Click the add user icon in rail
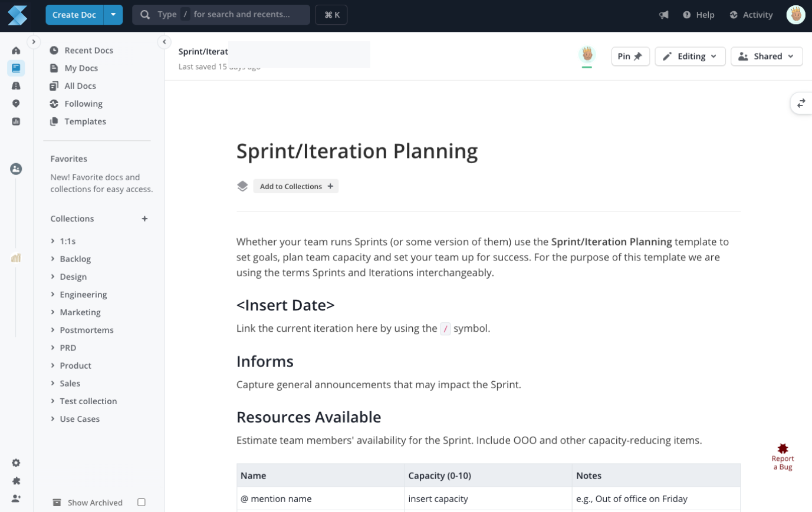The image size is (812, 512). [16, 498]
